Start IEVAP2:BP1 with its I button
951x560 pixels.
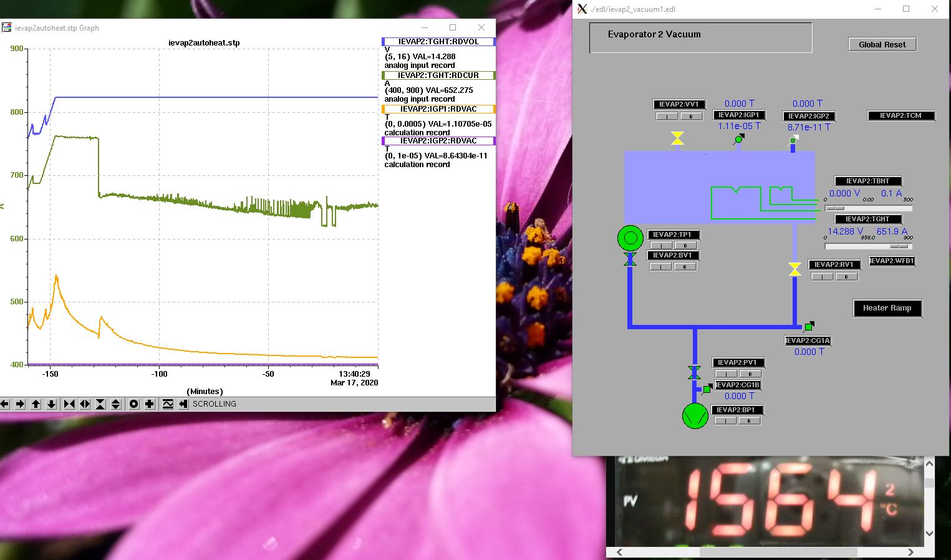(x=725, y=421)
